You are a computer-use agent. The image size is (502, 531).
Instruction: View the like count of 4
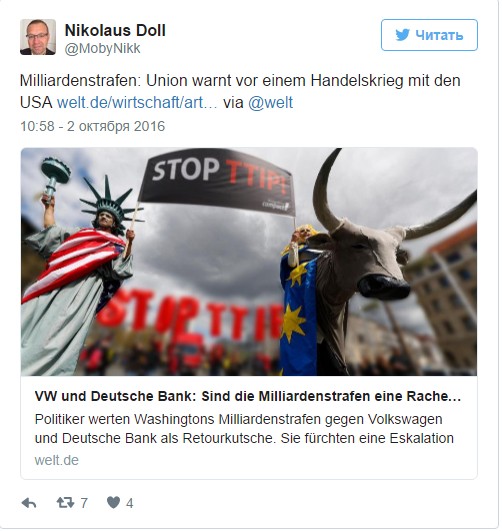(130, 505)
